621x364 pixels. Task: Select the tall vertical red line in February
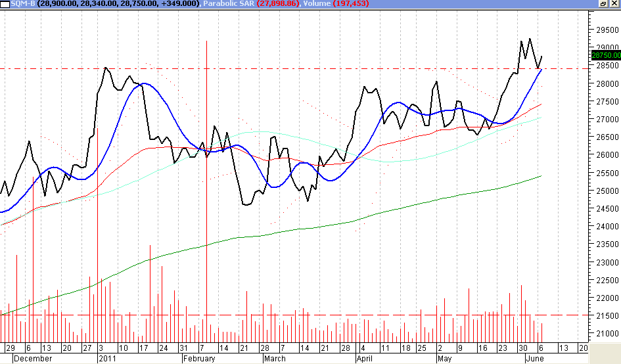(x=207, y=190)
